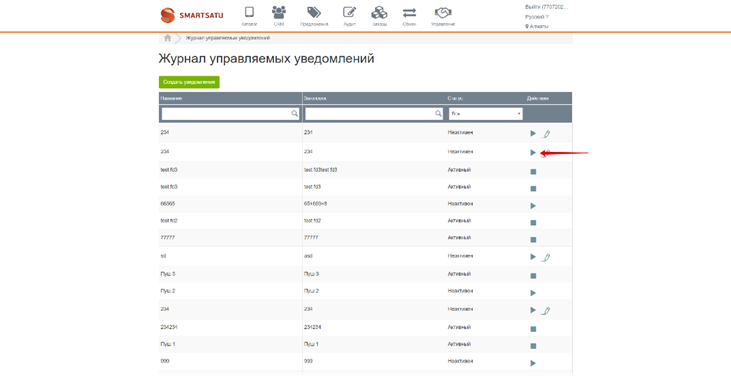Click the page heading Журнал управляемых уведомлений

(266, 59)
